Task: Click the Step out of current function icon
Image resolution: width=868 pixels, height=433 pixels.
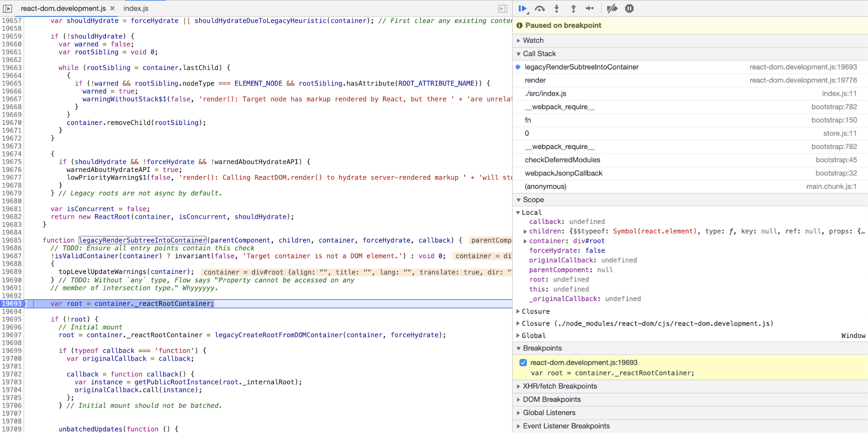Action: pyautogui.click(x=573, y=8)
